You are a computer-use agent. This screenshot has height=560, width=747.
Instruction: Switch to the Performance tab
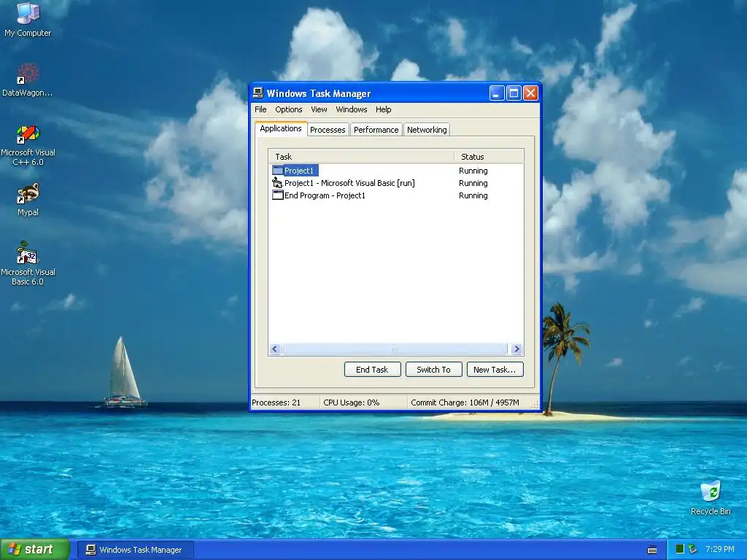point(376,130)
